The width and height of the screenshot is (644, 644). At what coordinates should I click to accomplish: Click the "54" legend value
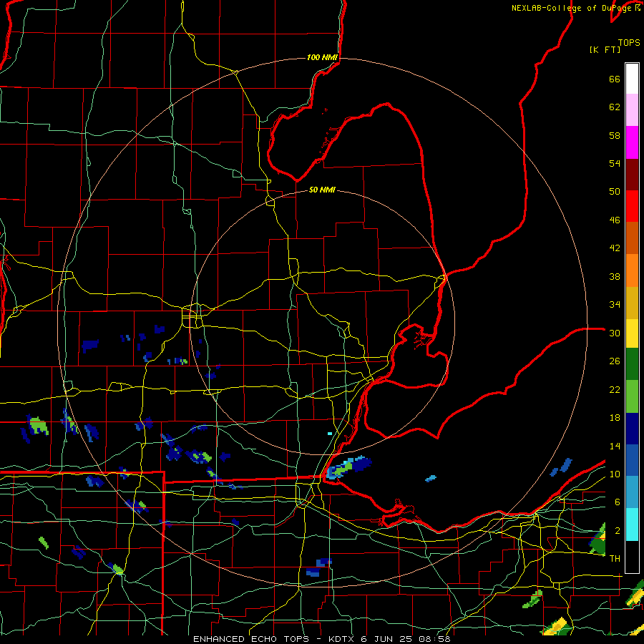coord(615,163)
